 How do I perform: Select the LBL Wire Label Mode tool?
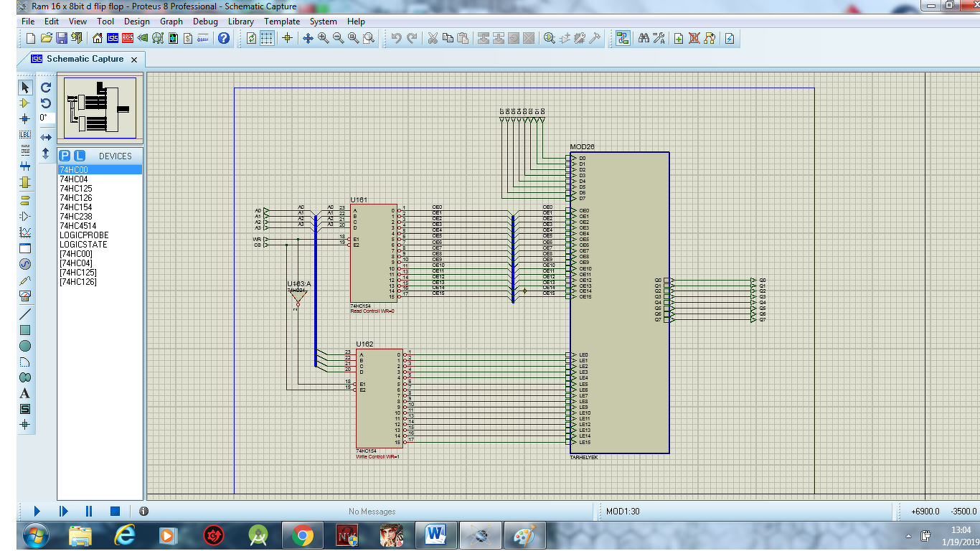25,134
